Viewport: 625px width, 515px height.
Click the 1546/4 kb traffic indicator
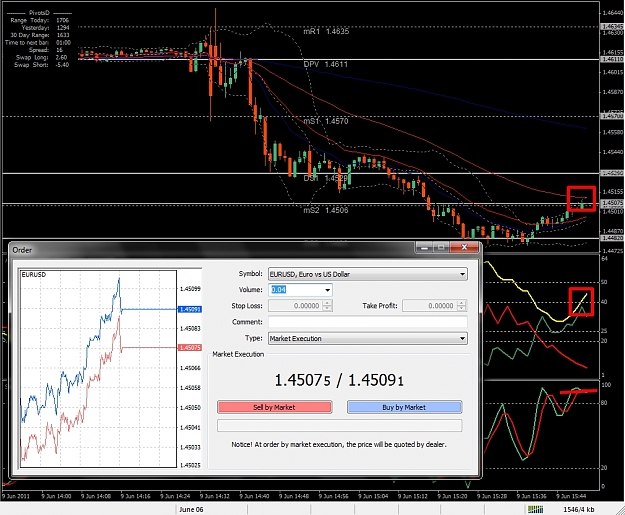pos(579,509)
